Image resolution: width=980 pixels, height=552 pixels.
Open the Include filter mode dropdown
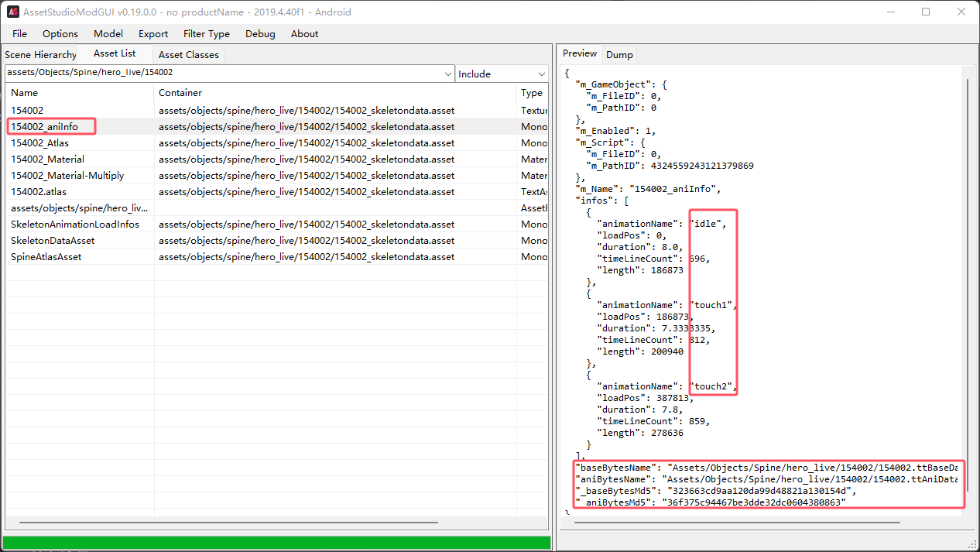[501, 74]
